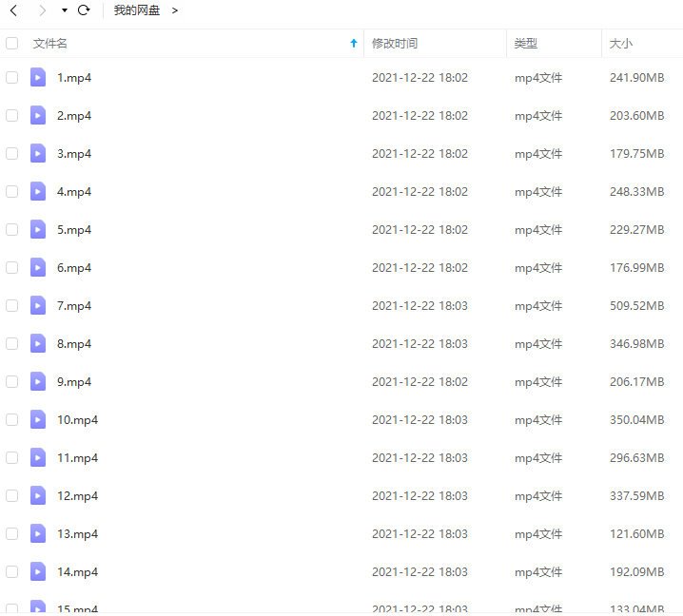The width and height of the screenshot is (683, 616).
Task: Refresh the file list
Action: (84, 10)
